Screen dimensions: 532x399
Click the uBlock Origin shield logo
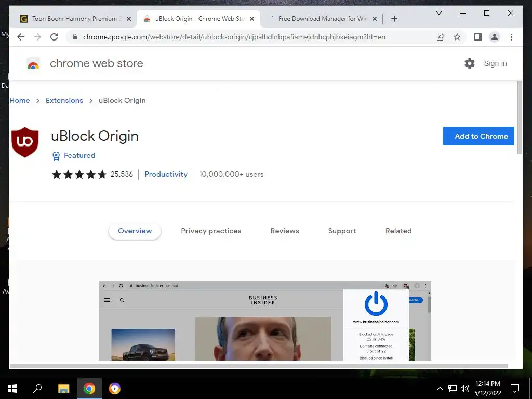tap(25, 142)
